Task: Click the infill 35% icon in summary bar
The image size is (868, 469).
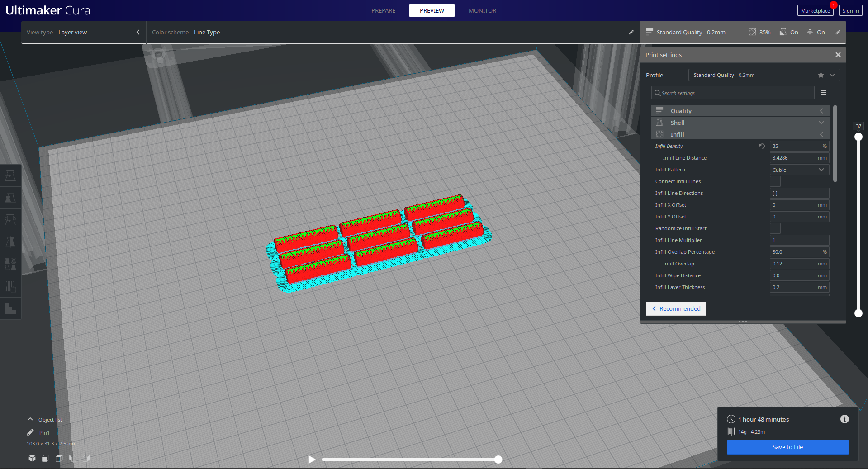Action: coord(752,32)
